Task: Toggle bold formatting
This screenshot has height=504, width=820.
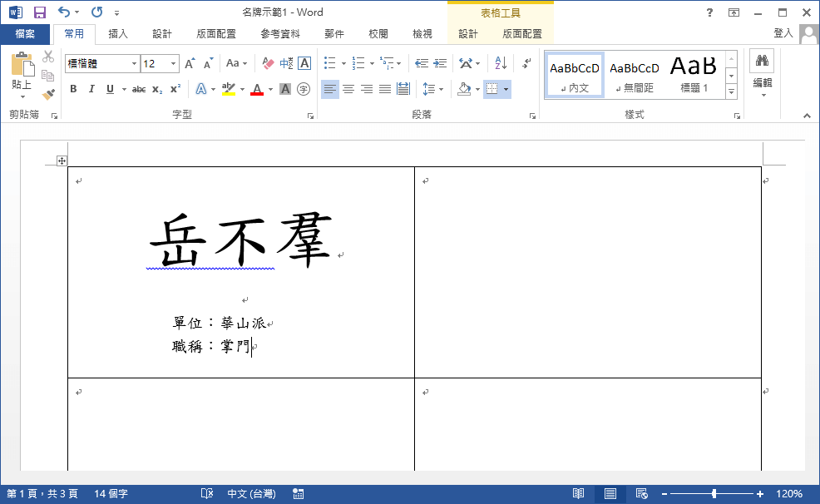Action: pyautogui.click(x=74, y=88)
